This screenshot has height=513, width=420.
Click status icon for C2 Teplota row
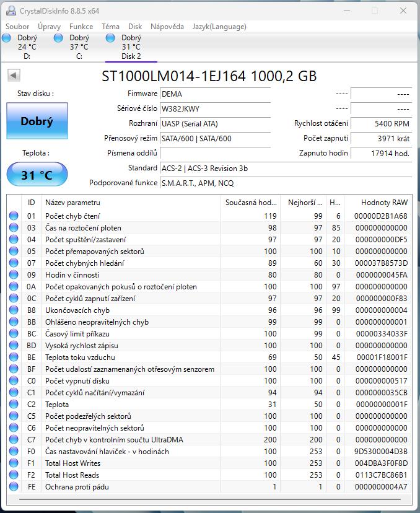(14, 404)
